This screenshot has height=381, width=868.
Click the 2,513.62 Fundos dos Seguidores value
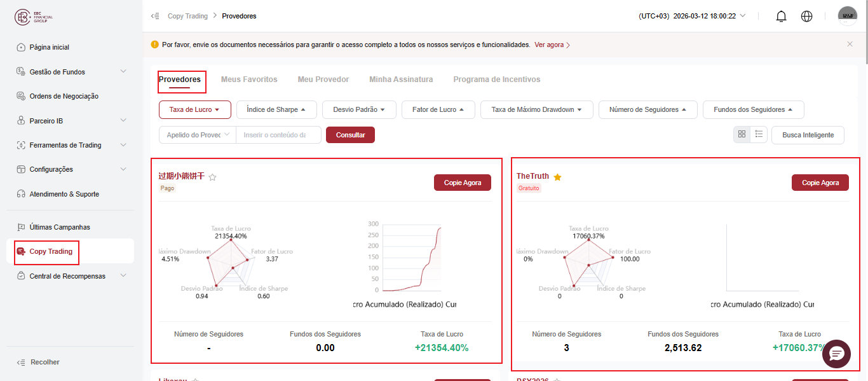pos(683,348)
